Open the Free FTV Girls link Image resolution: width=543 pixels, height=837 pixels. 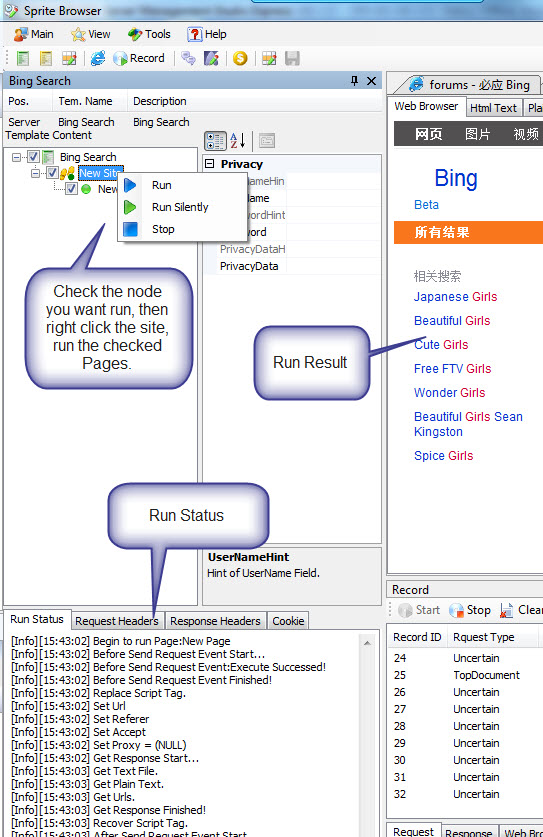(452, 369)
